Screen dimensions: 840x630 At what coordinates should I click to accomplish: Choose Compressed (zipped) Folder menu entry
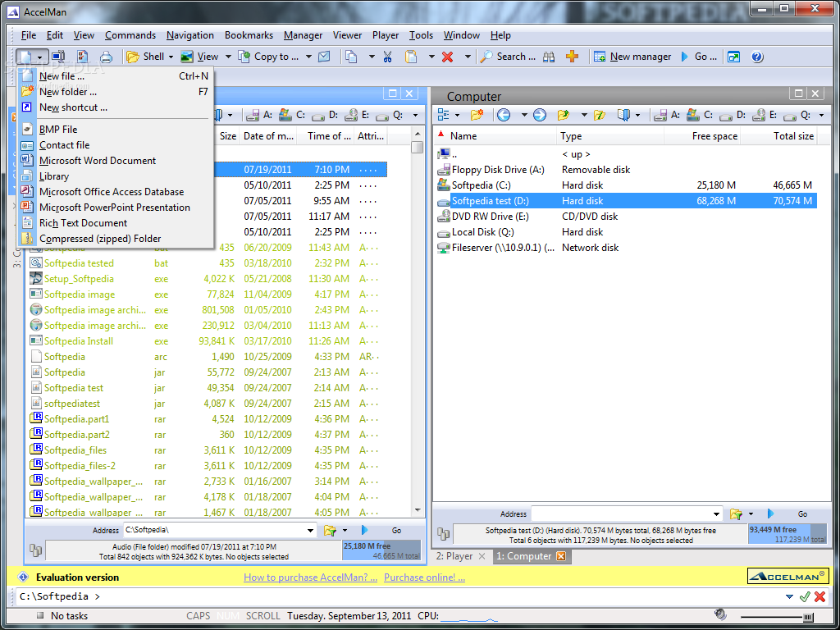(115, 239)
